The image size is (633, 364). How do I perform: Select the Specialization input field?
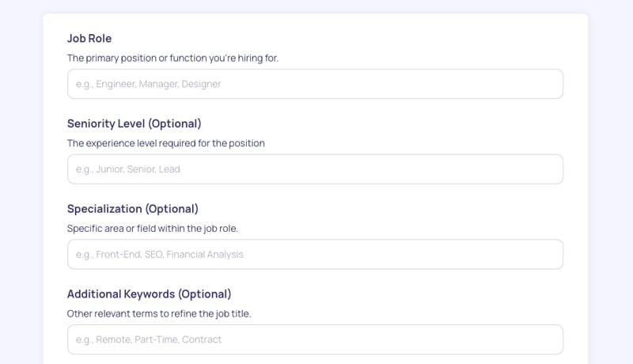[x=315, y=255]
